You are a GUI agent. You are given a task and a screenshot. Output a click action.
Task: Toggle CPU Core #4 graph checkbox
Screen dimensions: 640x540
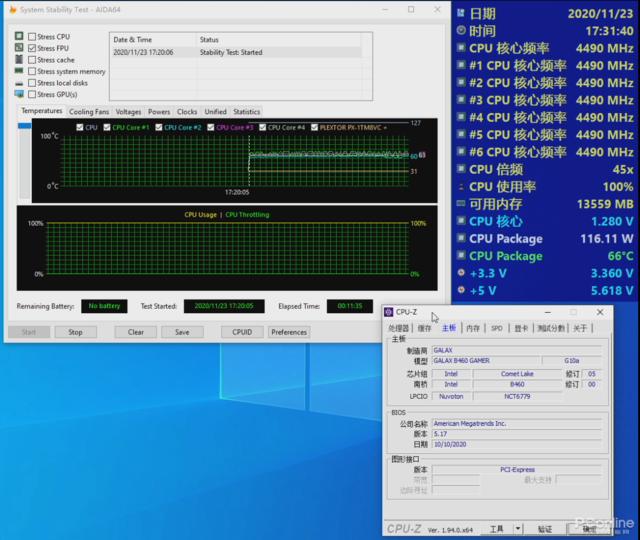[262, 127]
